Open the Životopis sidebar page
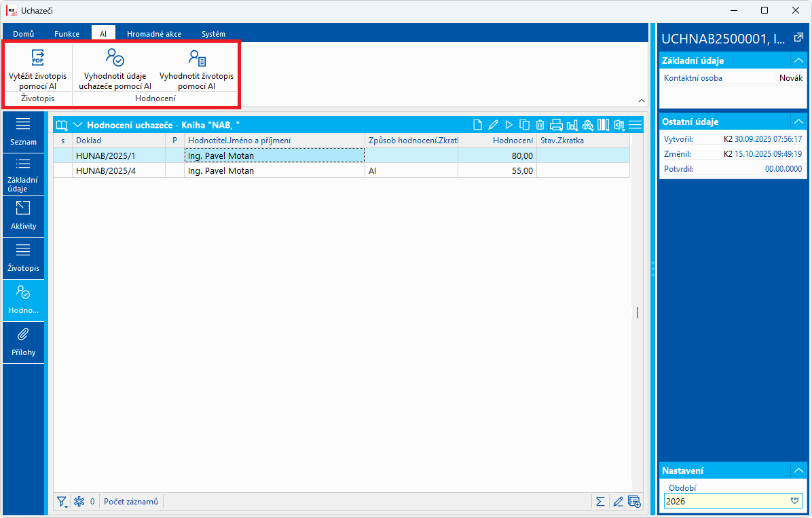This screenshot has height=518, width=812. coord(23,259)
